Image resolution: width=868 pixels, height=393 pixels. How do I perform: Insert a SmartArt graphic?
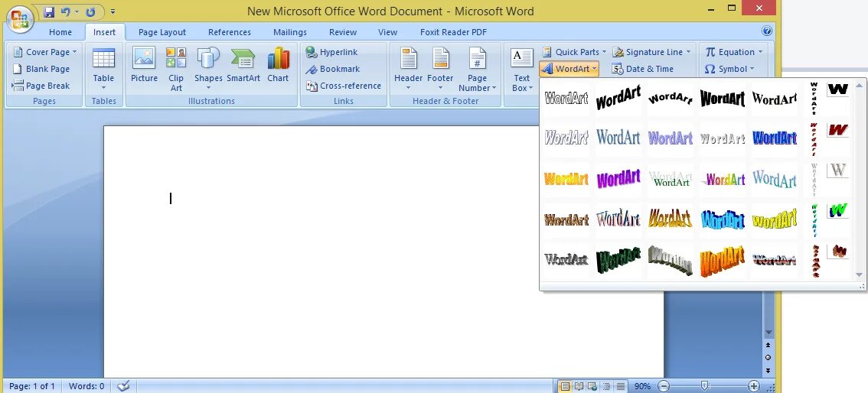point(243,65)
